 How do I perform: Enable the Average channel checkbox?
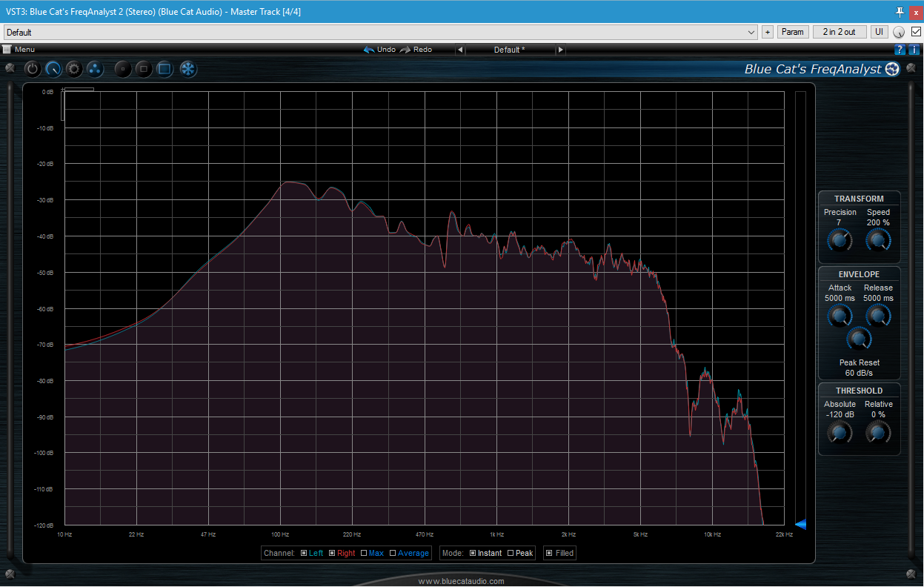pyautogui.click(x=392, y=553)
